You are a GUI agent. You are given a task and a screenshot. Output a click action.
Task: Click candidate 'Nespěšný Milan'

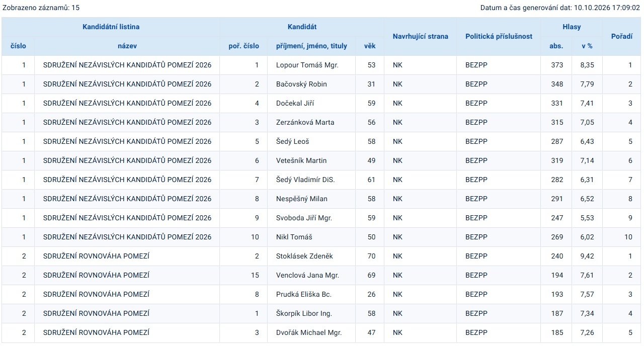(302, 199)
